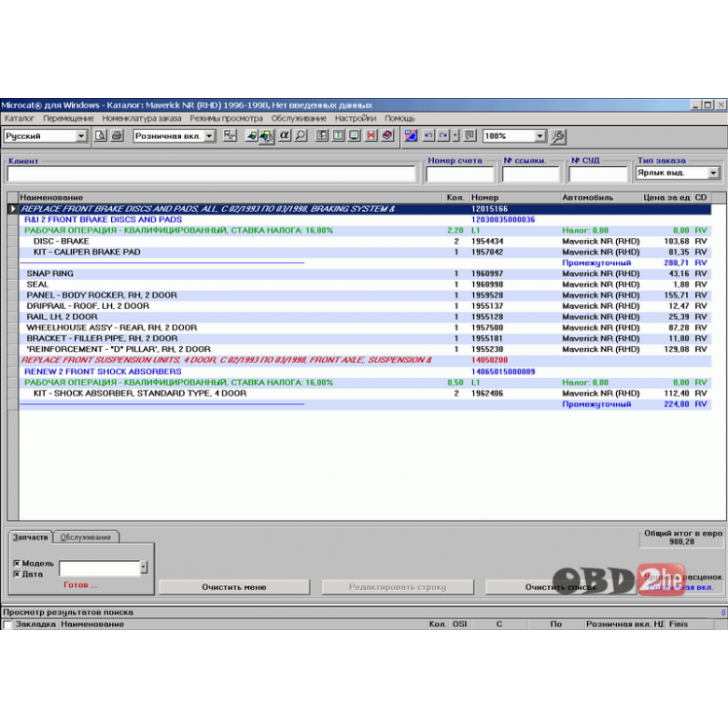Select the SEAL row
Viewport: 728px width, 728px height.
(x=365, y=285)
